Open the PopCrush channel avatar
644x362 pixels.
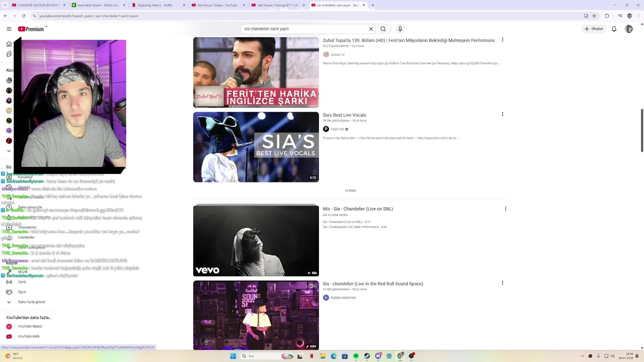(x=326, y=129)
